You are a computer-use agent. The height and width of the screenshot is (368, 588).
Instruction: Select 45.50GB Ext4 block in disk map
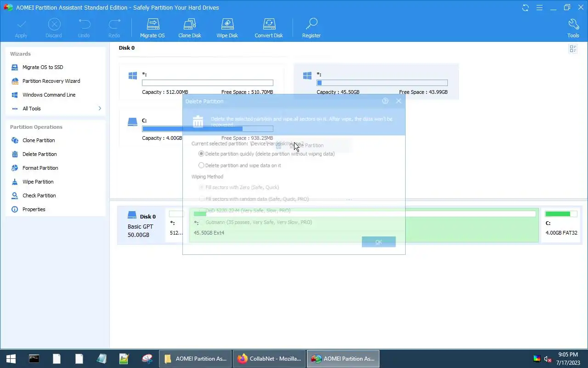[364, 225]
